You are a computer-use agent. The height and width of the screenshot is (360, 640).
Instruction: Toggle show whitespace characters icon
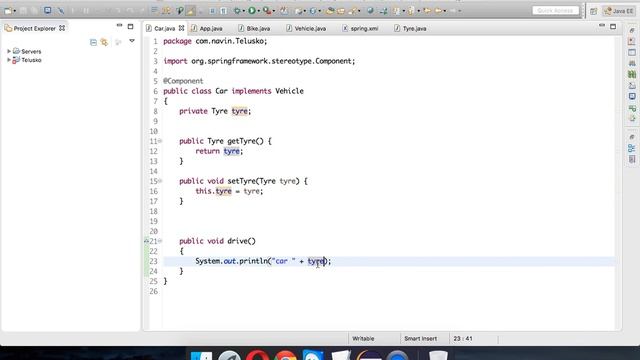coord(223,11)
